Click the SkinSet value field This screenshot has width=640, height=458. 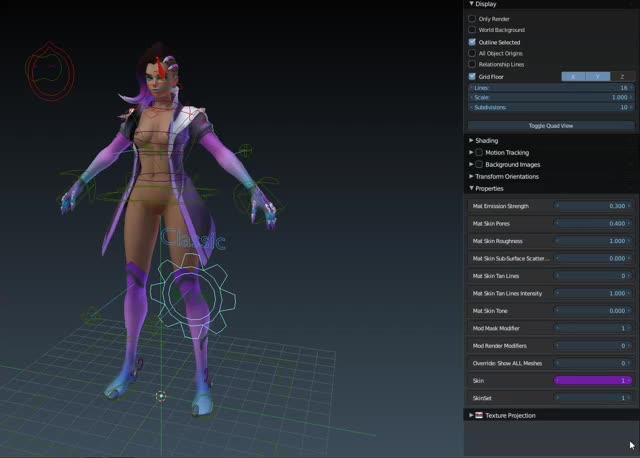click(593, 398)
